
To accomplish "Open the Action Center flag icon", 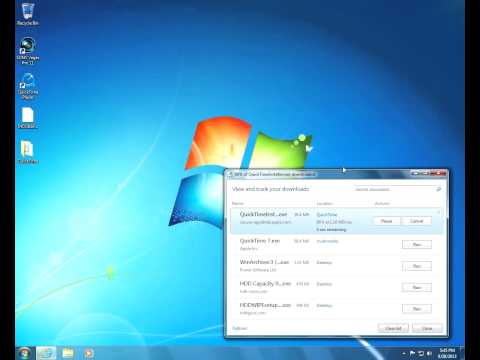I will pyautogui.click(x=412, y=353).
